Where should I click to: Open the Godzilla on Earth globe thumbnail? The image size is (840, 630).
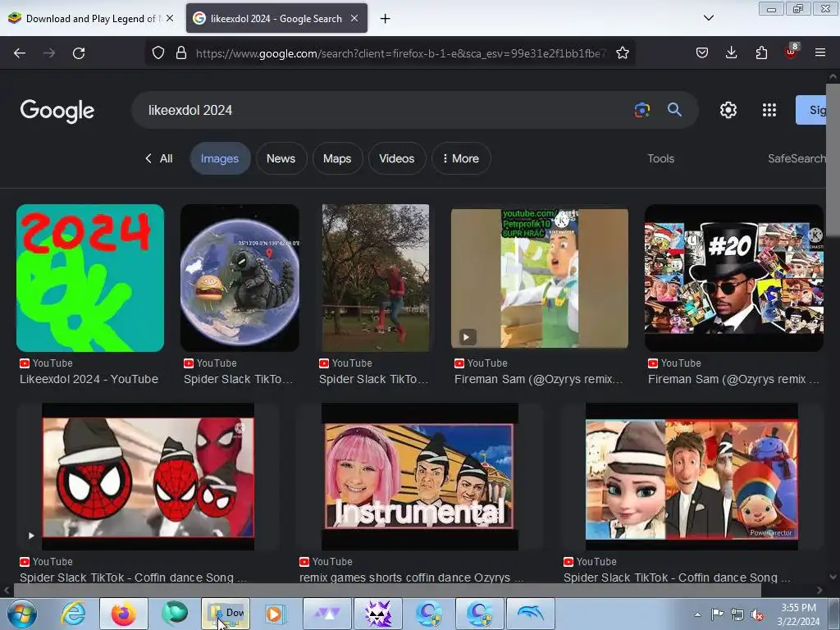240,277
